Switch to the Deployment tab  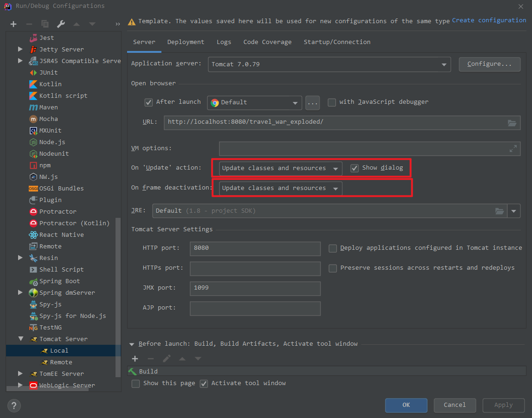tap(186, 42)
